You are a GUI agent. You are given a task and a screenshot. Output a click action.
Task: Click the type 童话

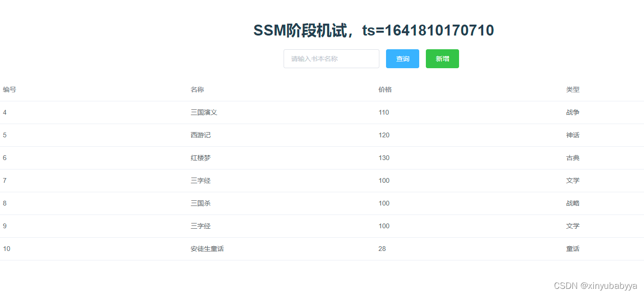[x=573, y=249]
